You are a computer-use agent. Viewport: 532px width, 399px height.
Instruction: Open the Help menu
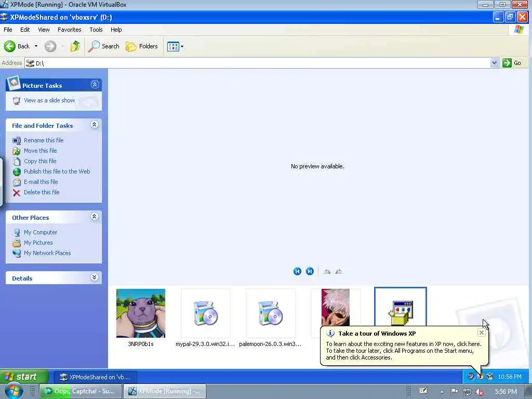click(116, 30)
